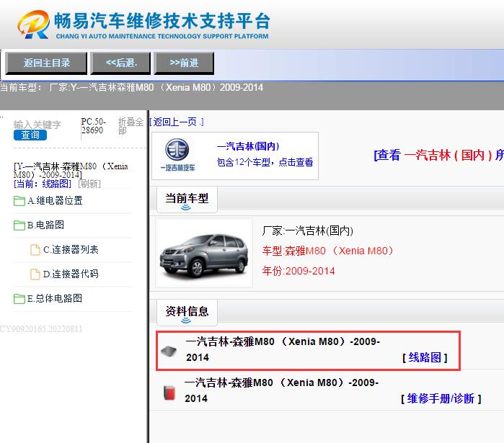The height and width of the screenshot is (443, 504).
Task: Click 年份:2009-2014 text
Action: click(x=299, y=271)
